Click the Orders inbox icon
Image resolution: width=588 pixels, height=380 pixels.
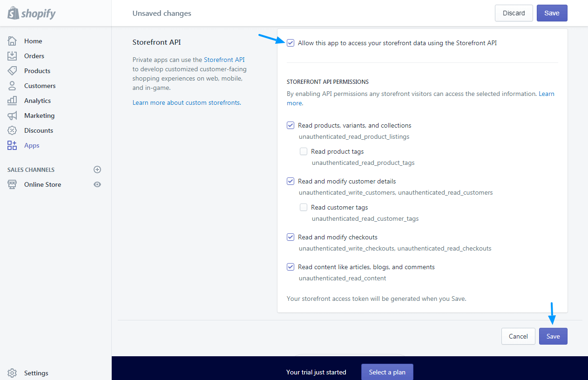pyautogui.click(x=12, y=56)
